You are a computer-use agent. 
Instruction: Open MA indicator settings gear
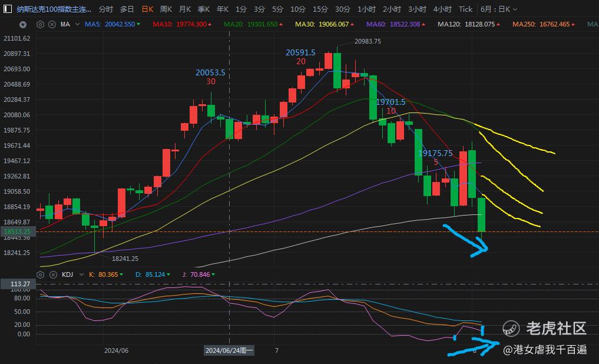point(40,25)
